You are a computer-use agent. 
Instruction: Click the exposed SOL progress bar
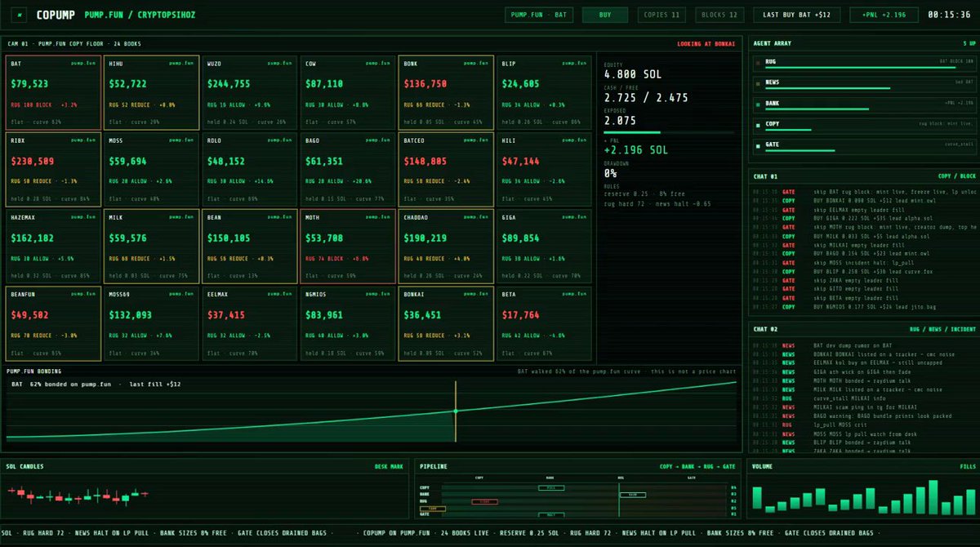tap(669, 132)
